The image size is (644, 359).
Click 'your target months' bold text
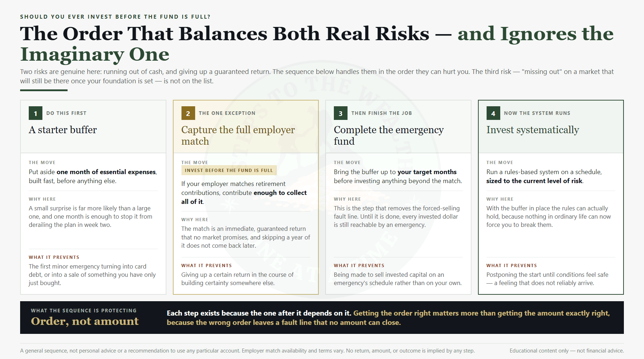427,172
